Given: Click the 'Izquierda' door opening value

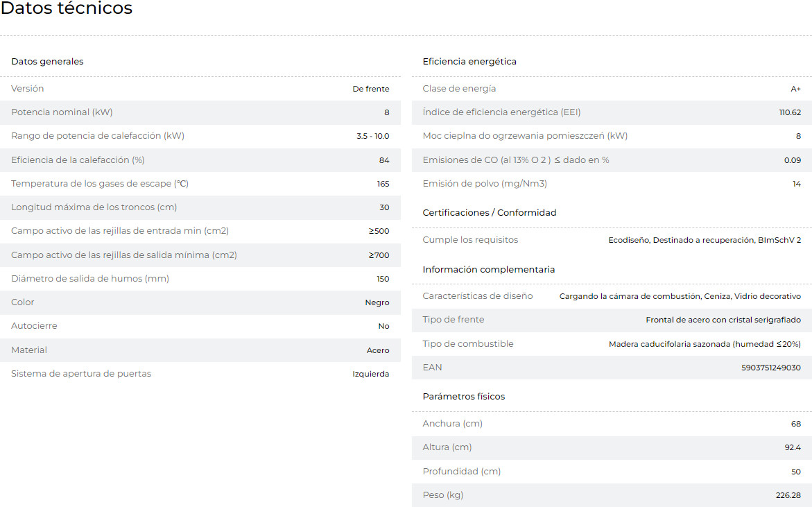Looking at the screenshot, I should [370, 374].
